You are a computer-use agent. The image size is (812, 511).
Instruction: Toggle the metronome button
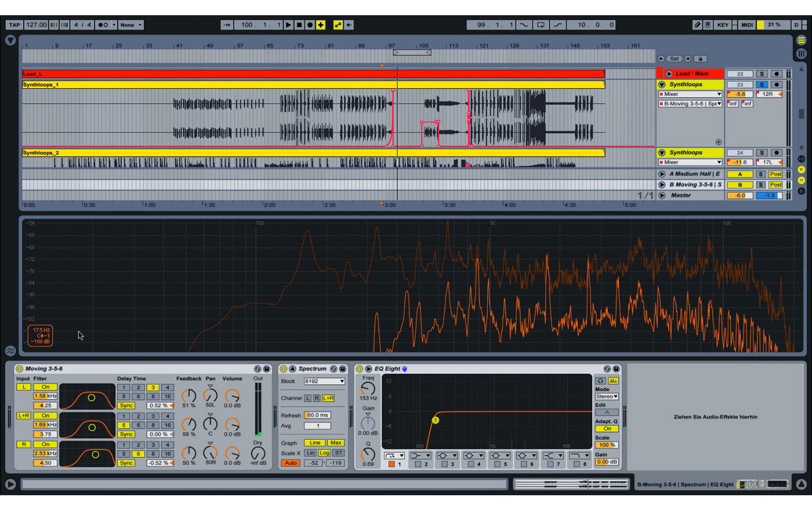(x=102, y=25)
